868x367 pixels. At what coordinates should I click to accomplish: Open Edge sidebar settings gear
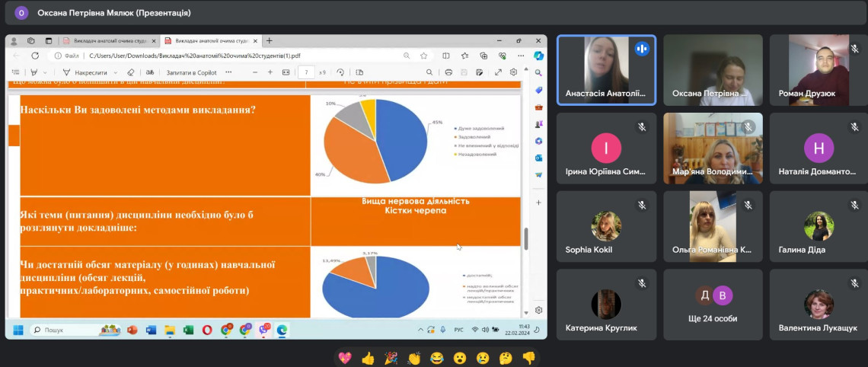pyautogui.click(x=538, y=310)
